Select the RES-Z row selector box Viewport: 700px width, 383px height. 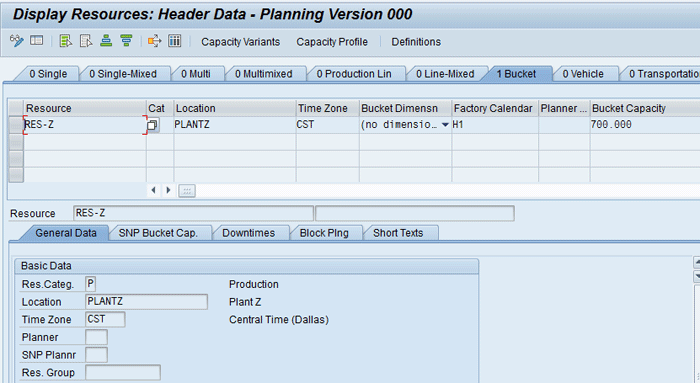16,125
